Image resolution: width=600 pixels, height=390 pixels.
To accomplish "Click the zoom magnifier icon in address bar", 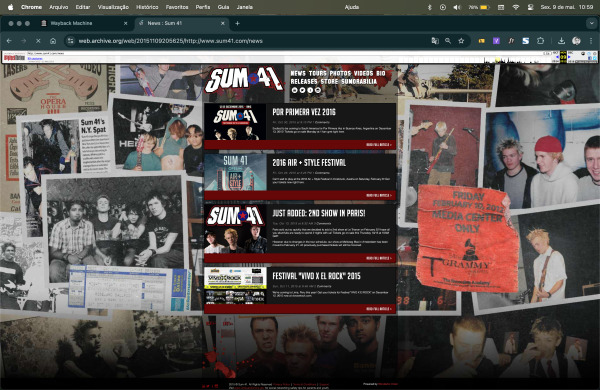I will pyautogui.click(x=448, y=41).
